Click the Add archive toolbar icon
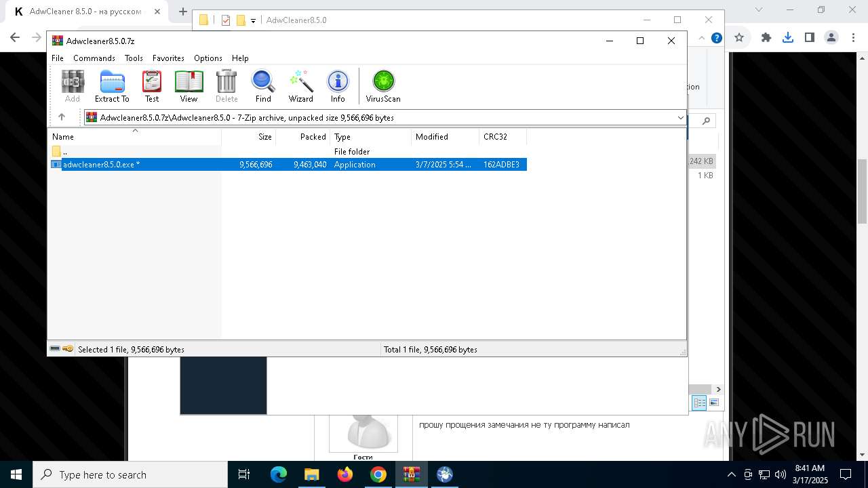The image size is (868, 488). [x=73, y=86]
